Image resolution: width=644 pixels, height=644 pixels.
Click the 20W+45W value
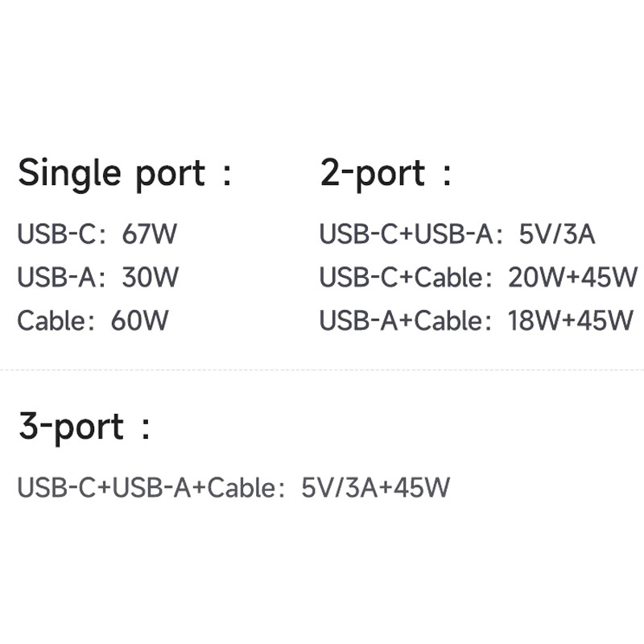pyautogui.click(x=573, y=277)
